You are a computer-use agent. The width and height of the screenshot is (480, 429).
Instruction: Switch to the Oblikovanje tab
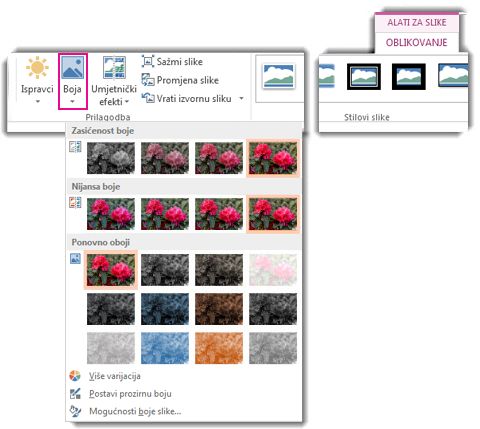coord(416,42)
